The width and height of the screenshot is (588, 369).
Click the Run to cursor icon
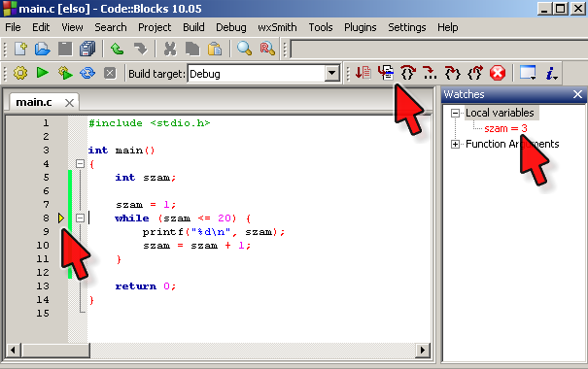(x=386, y=72)
